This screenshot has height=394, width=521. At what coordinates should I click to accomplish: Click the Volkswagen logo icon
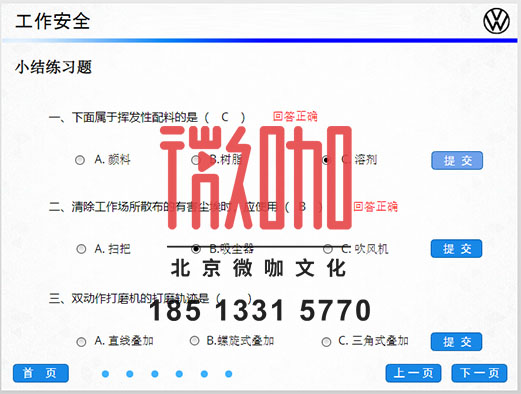[497, 21]
